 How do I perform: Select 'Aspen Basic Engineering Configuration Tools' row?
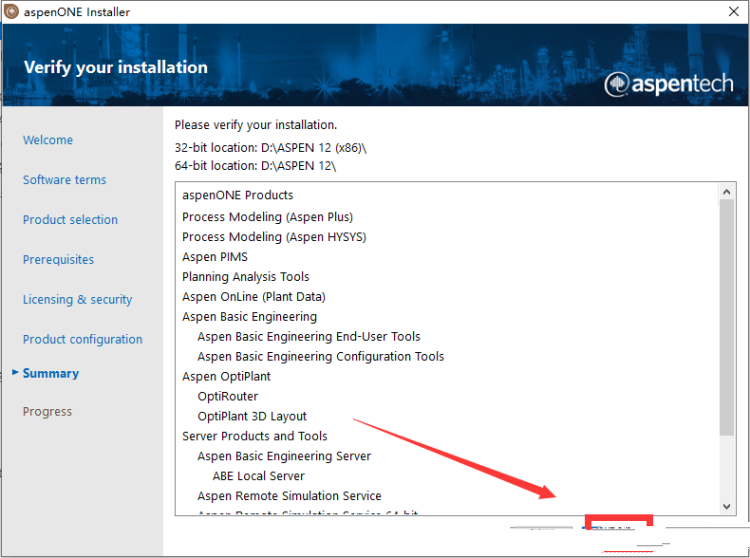click(x=321, y=357)
